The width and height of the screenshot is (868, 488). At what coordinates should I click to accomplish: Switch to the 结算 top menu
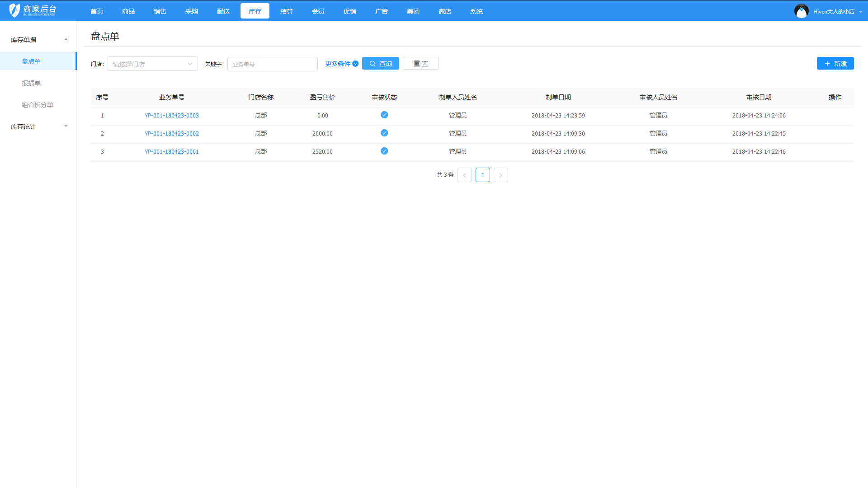[x=286, y=11]
